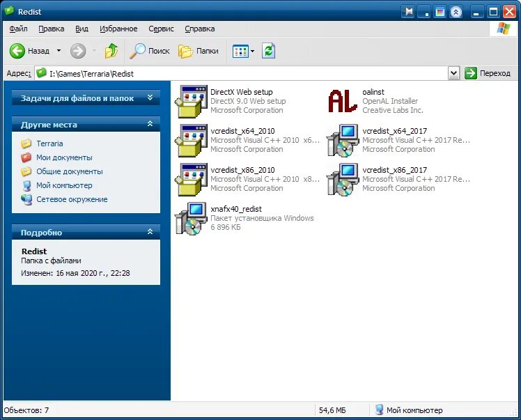The height and width of the screenshot is (420, 521).
Task: Open the Сетевое окружение link
Action: (72, 199)
